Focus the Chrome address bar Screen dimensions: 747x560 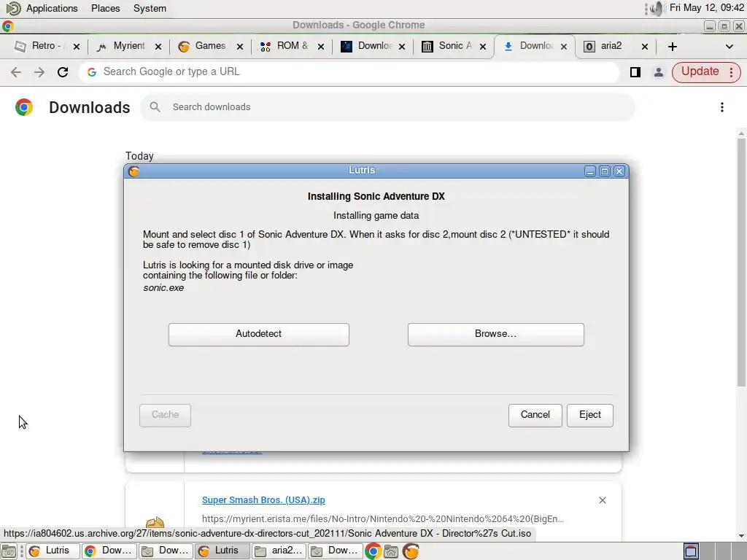pyautogui.click(x=349, y=72)
